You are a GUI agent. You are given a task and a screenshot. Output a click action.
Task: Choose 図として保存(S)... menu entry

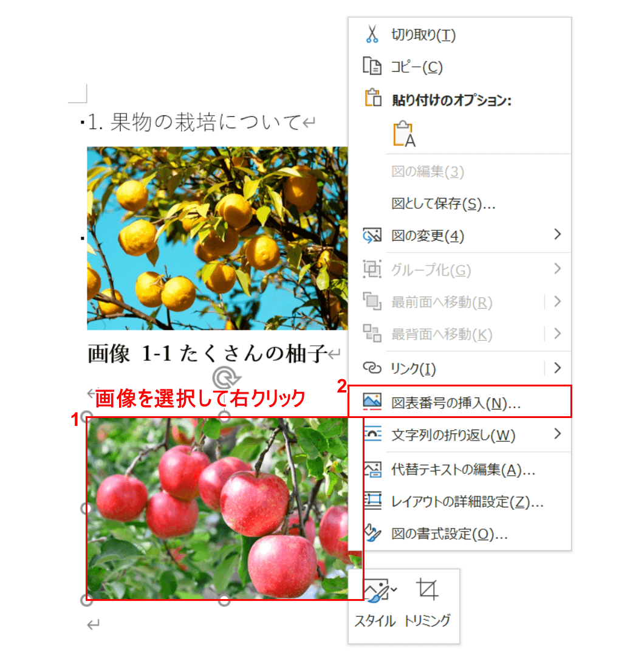point(459,204)
